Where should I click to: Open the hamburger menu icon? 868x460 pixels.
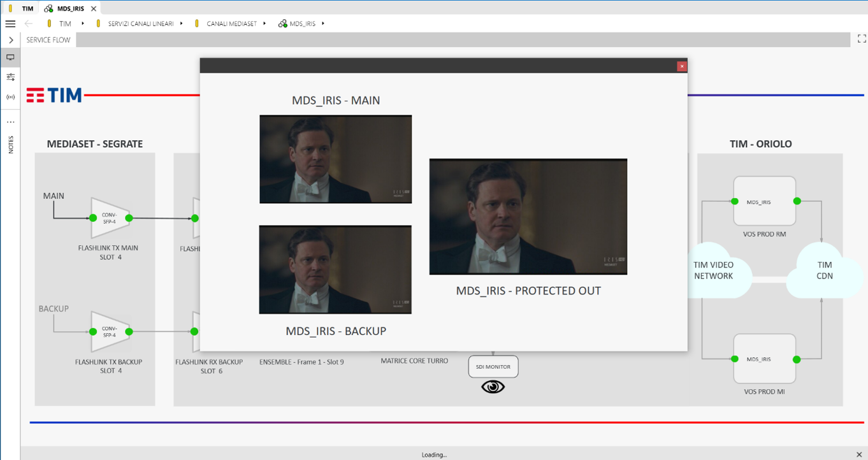coord(10,24)
